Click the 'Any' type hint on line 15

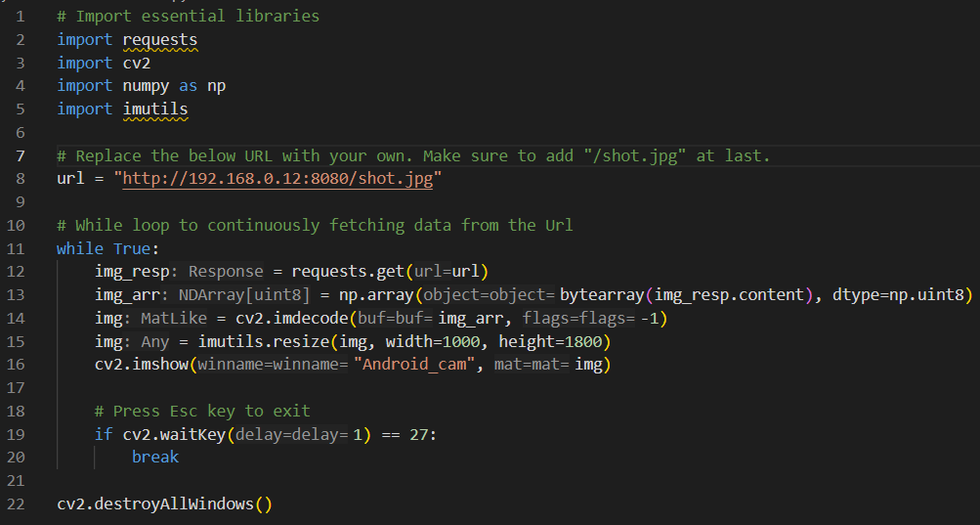(155, 341)
